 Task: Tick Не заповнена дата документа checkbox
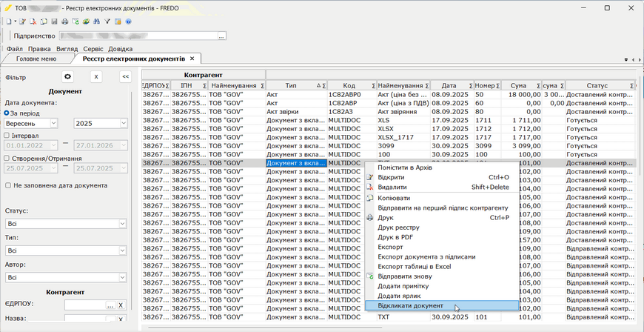point(8,185)
